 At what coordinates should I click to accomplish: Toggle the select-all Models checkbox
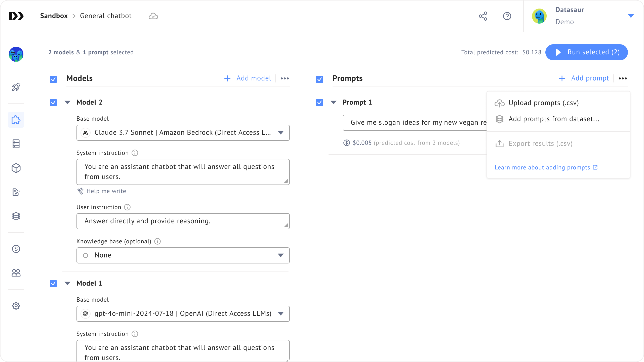pyautogui.click(x=53, y=79)
